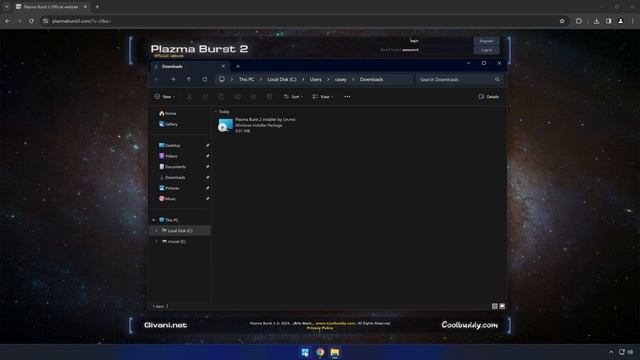Select crucial (E:) drive in the navigation pane
Viewport: 640px width, 360px height.
click(174, 241)
